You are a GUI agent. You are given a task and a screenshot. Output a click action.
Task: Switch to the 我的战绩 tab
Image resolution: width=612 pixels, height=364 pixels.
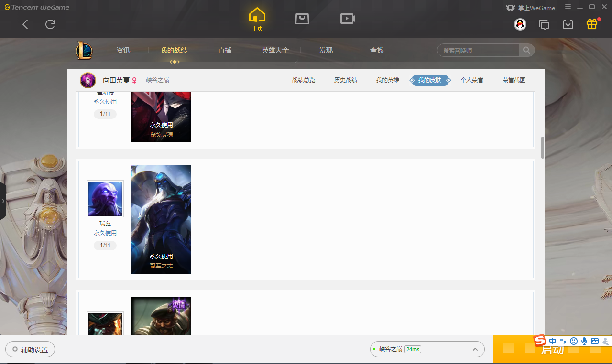pos(174,50)
